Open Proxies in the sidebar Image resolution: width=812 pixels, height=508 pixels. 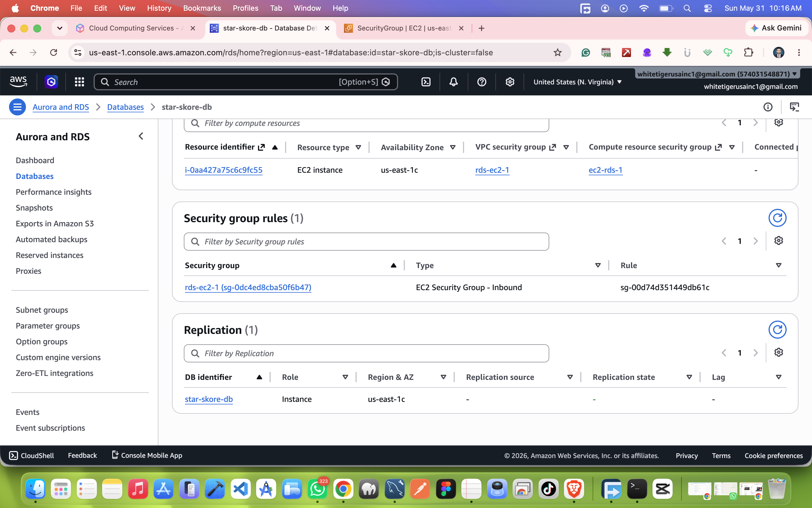click(28, 271)
